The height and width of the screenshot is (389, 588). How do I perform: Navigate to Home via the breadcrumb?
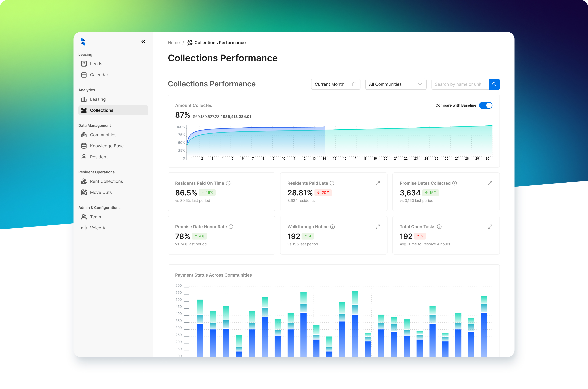pyautogui.click(x=174, y=42)
